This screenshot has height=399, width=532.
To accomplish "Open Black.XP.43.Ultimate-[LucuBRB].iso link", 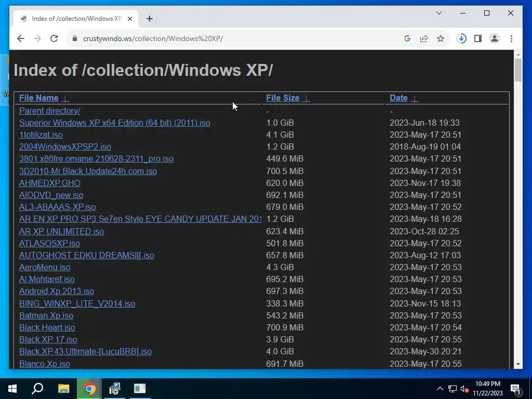I will [x=85, y=352].
